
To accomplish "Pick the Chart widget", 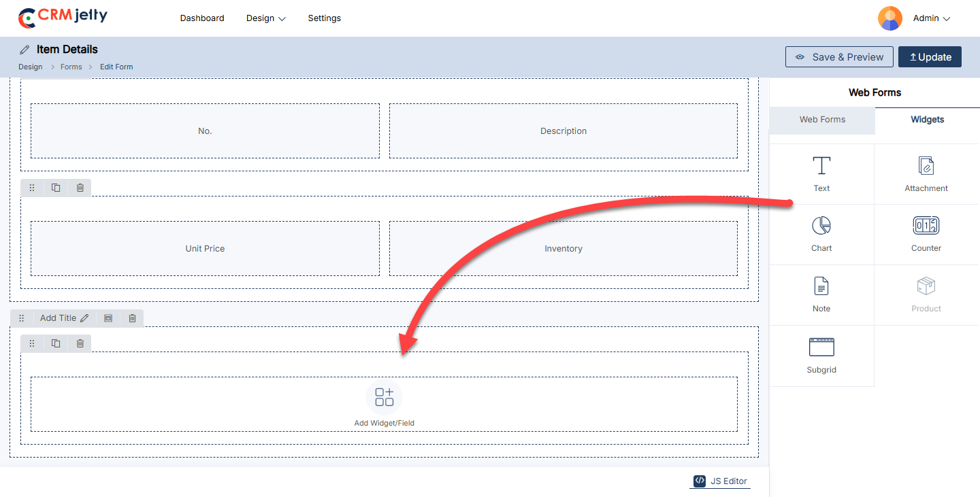I will 821,226.
